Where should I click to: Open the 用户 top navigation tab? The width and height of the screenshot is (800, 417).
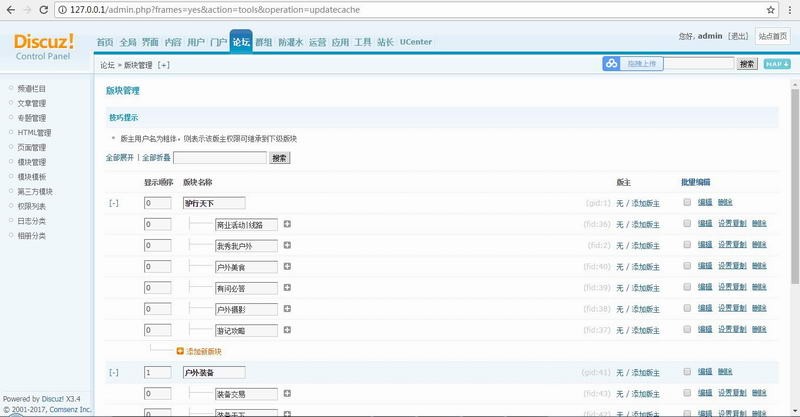tap(196, 42)
